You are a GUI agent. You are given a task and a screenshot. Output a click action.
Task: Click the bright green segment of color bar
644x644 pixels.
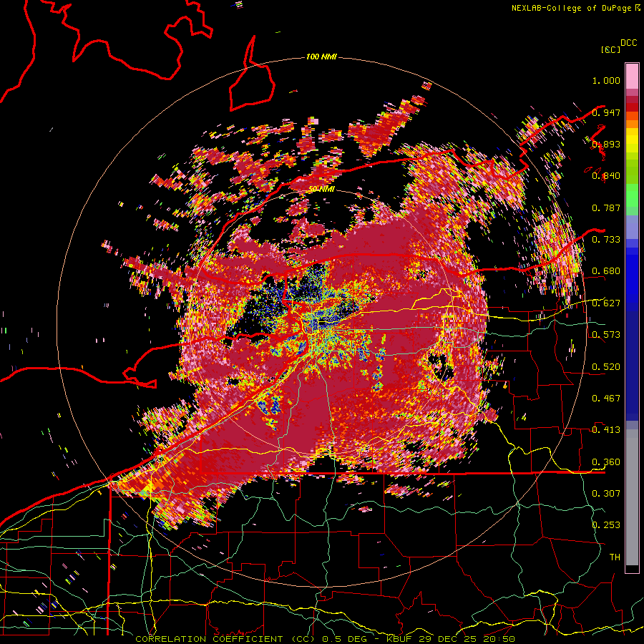click(632, 195)
